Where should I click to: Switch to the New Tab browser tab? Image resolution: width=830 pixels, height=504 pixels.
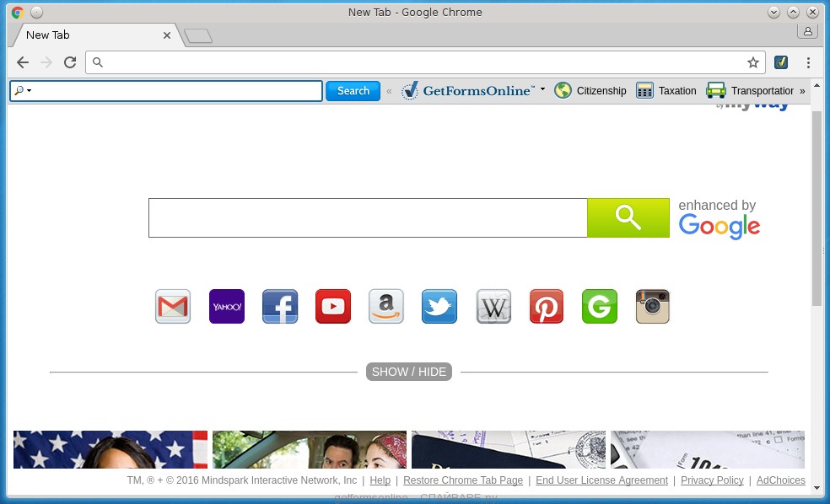click(x=84, y=35)
